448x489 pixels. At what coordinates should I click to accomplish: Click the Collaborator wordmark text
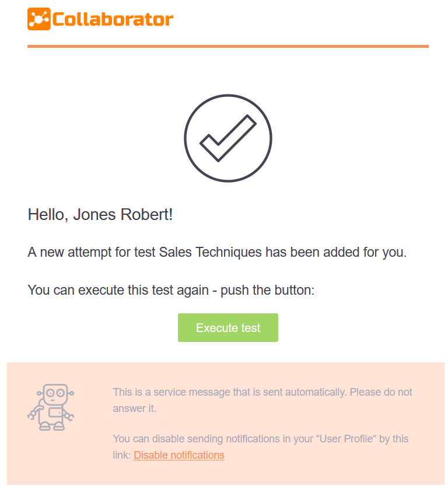113,19
